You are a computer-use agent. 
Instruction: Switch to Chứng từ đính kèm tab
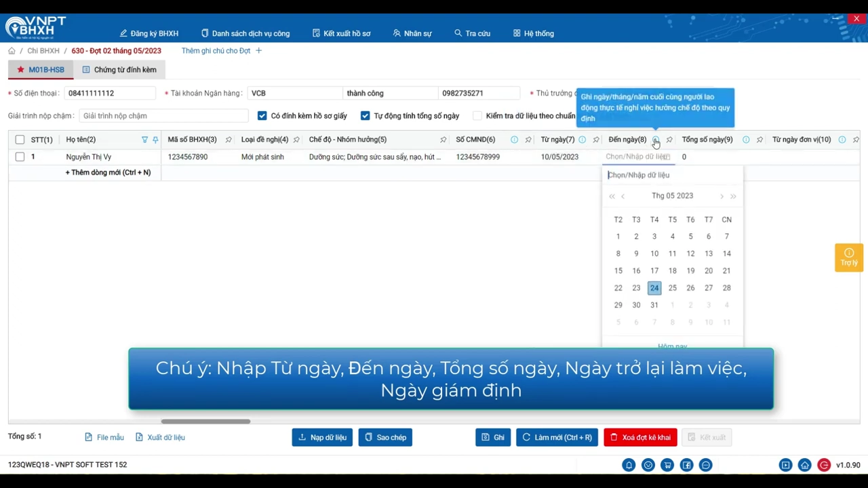[x=119, y=70]
